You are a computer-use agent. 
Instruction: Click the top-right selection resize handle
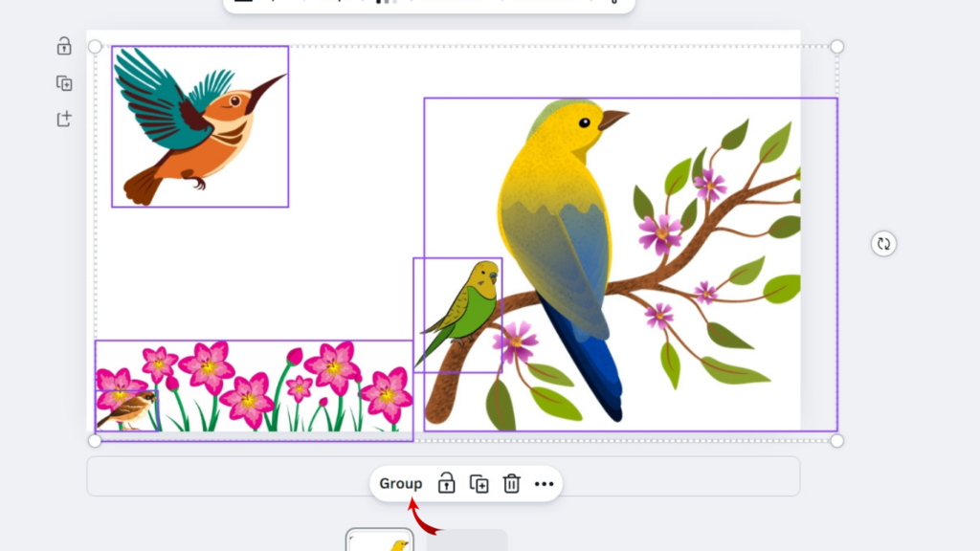837,47
